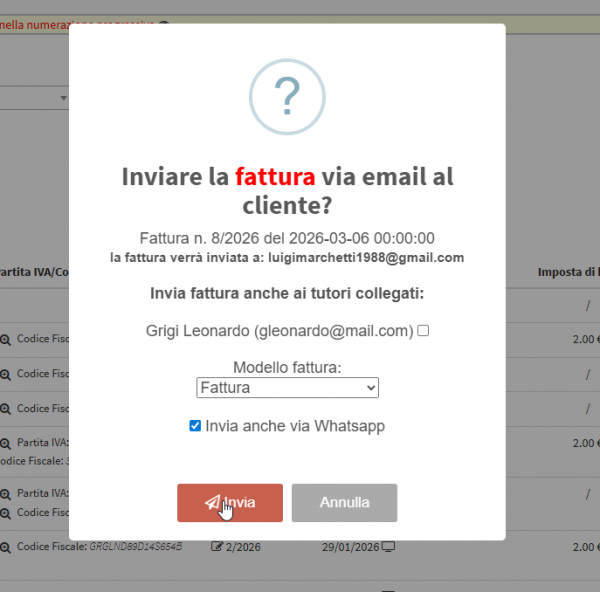Click the paper plane icon on Invia
Screen dimensions: 600x592
point(212,503)
